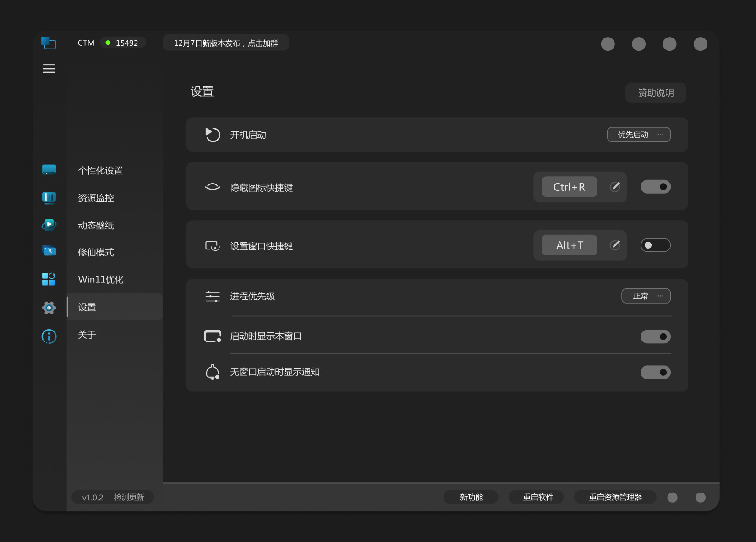Enable the 设置窗口快捷键 toggle

pyautogui.click(x=655, y=245)
